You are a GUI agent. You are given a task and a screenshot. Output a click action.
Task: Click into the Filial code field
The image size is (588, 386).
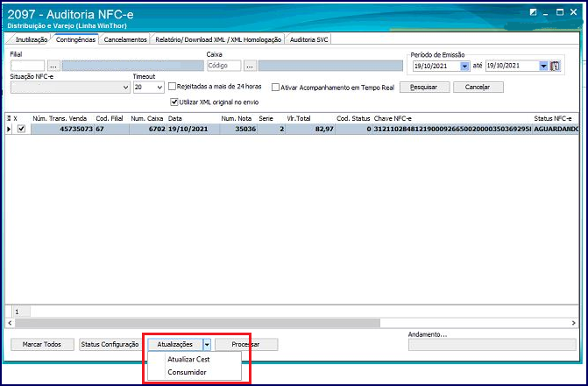tap(27, 66)
